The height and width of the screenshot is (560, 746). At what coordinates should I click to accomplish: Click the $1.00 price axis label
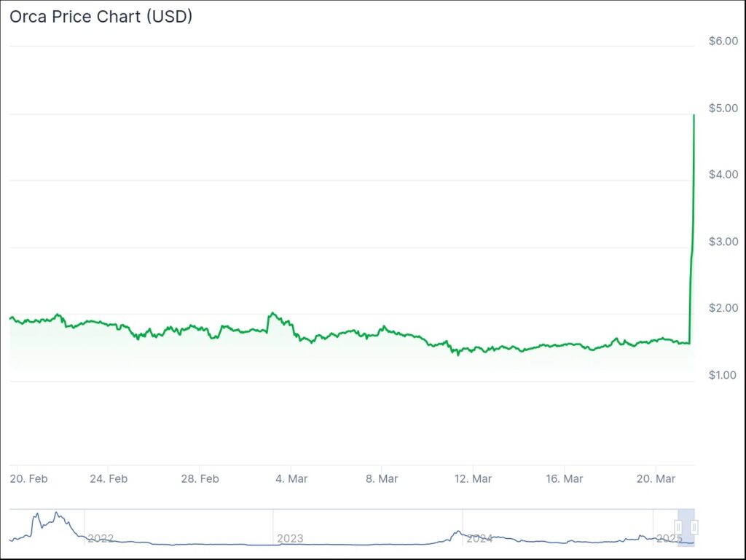tap(723, 375)
